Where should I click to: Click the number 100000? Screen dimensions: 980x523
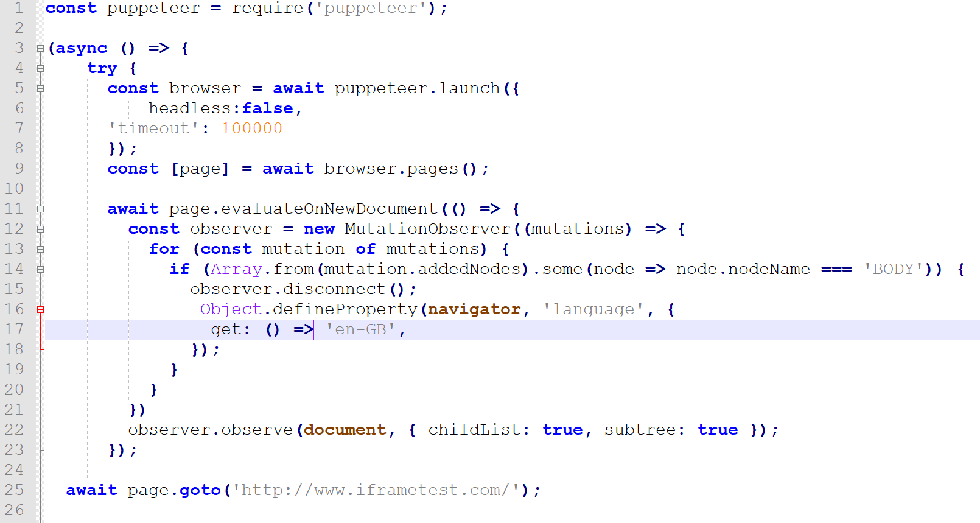tap(252, 128)
